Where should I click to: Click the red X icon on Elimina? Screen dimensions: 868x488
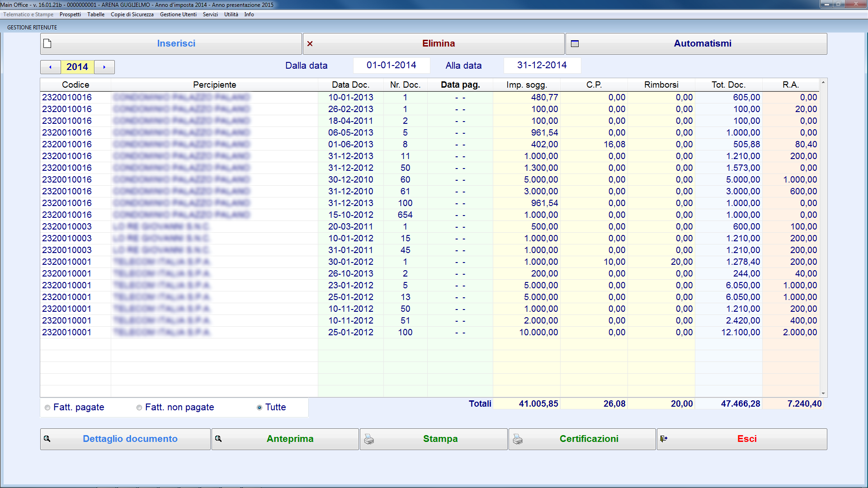(310, 44)
